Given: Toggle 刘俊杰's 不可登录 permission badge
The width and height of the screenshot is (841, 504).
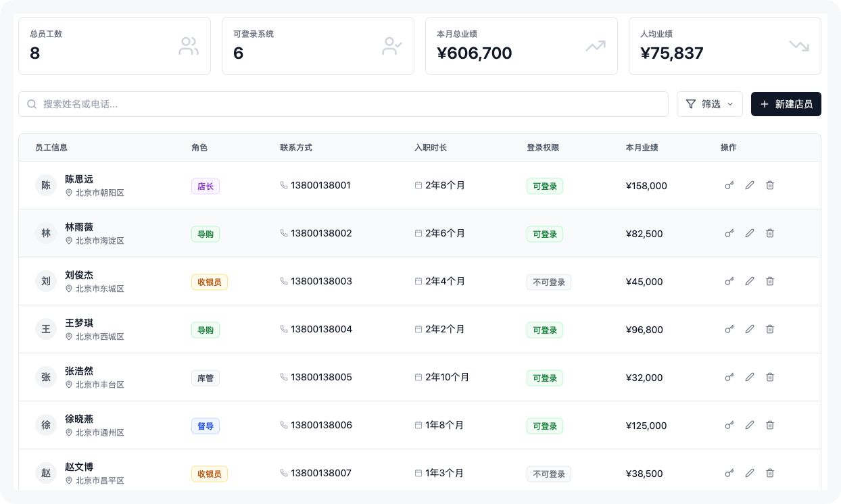Looking at the screenshot, I should click(x=548, y=282).
